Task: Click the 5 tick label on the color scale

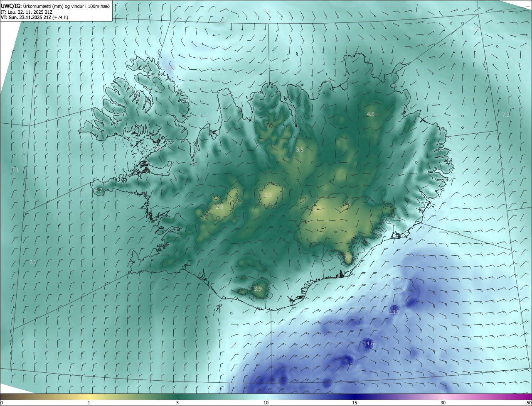Action: 177,403
